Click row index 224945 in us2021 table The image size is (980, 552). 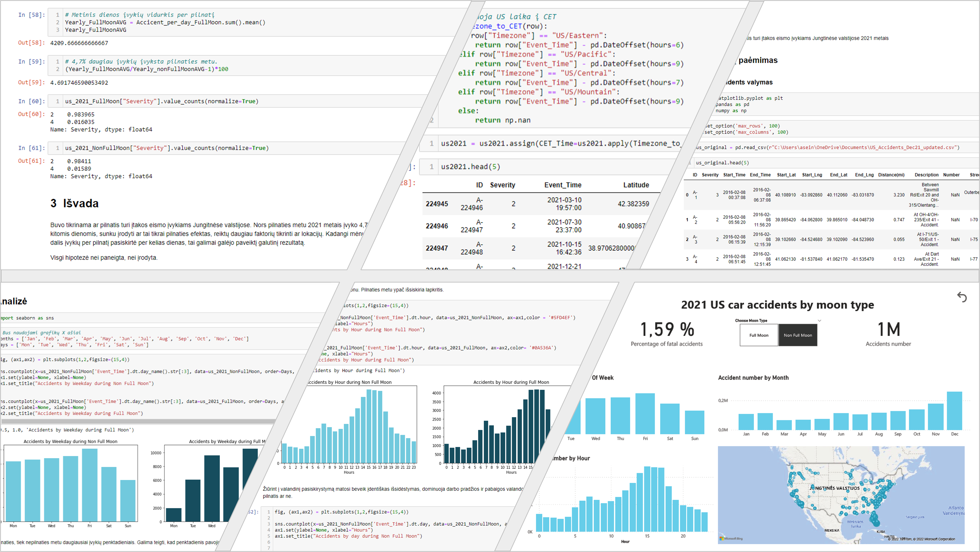tap(437, 204)
